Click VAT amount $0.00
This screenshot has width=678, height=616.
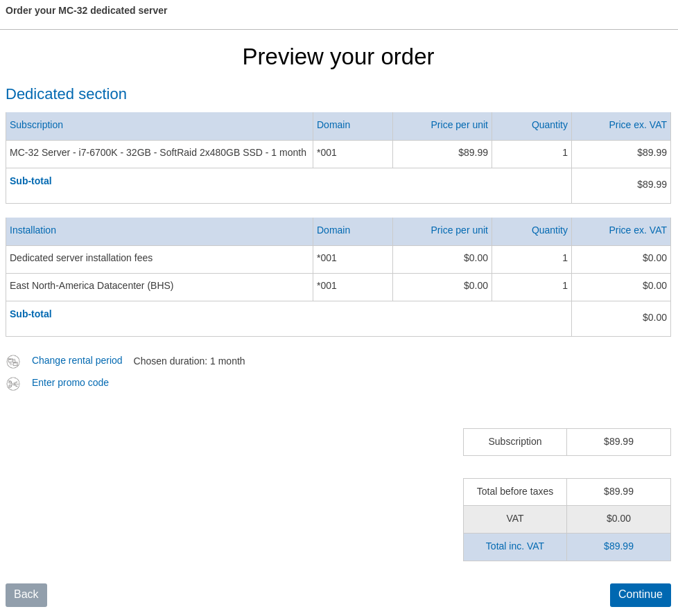618,519
